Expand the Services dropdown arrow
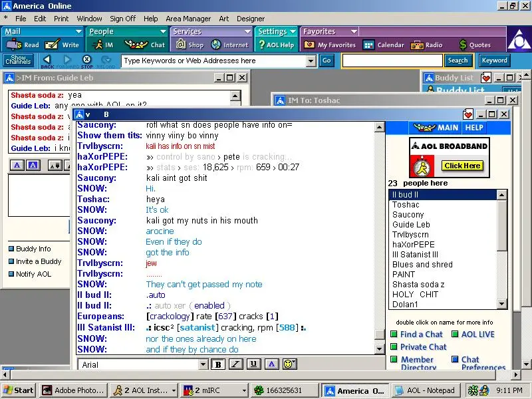Screen dimensions: 532x399 (x=247, y=31)
